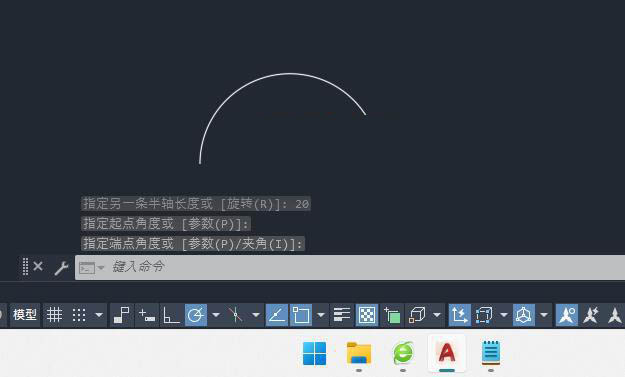Switch to the 模型 model space tab
625x377 pixels.
click(25, 315)
